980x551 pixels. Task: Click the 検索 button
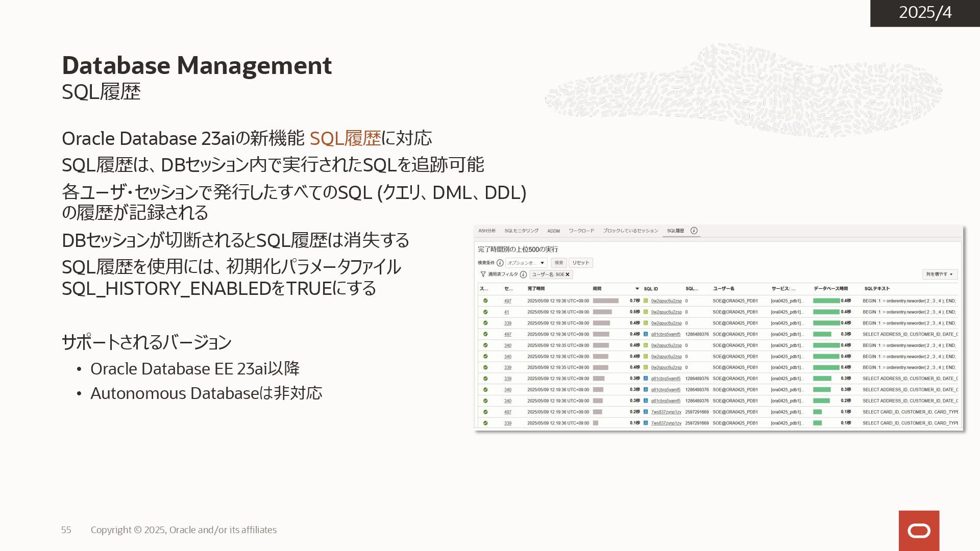pos(559,263)
